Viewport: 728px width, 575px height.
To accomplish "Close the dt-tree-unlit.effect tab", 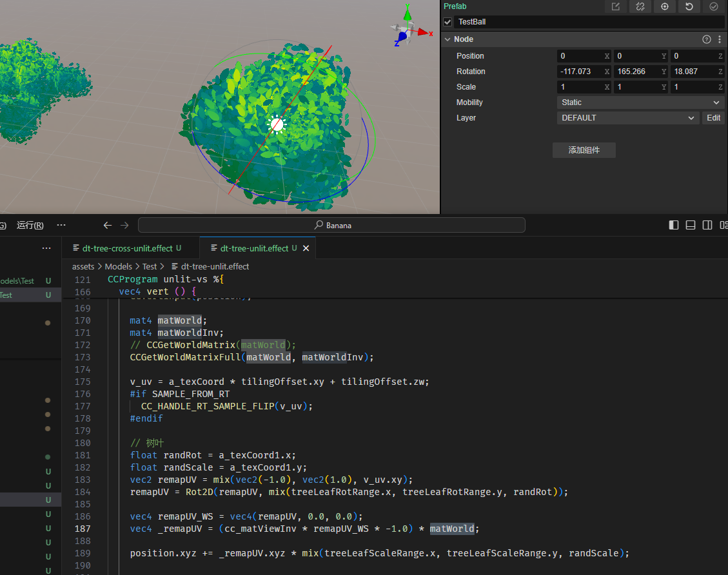I will pyautogui.click(x=306, y=248).
